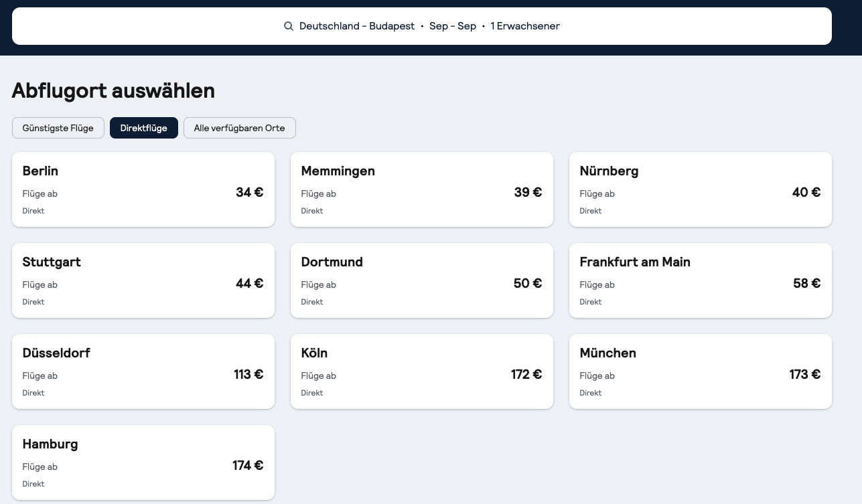The width and height of the screenshot is (862, 504).
Task: Open the München flight card
Action: point(701,371)
